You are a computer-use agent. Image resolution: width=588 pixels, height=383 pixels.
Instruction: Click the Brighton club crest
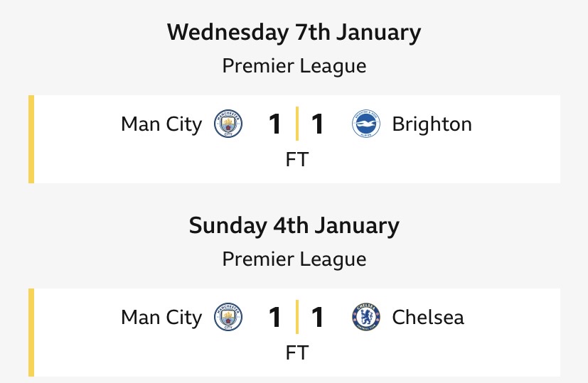click(366, 124)
